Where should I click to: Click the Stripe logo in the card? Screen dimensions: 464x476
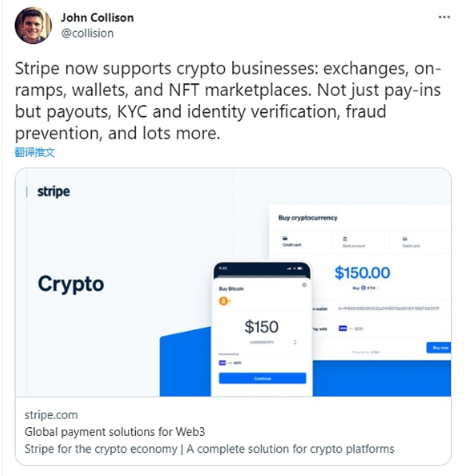[52, 192]
